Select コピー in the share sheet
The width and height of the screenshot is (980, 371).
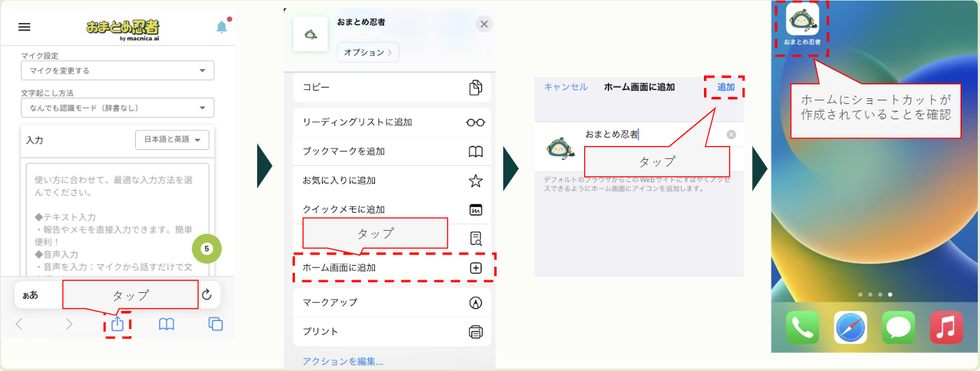pyautogui.click(x=392, y=87)
